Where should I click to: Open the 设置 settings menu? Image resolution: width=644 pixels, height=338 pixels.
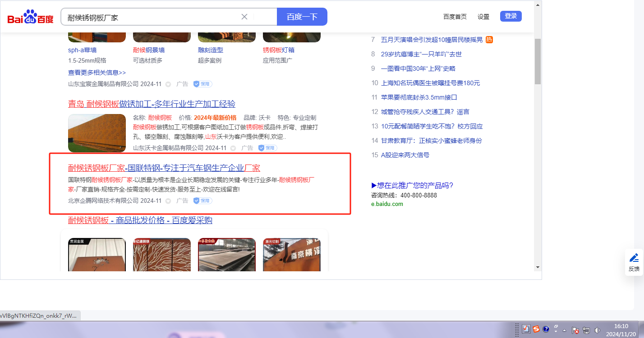(x=483, y=17)
